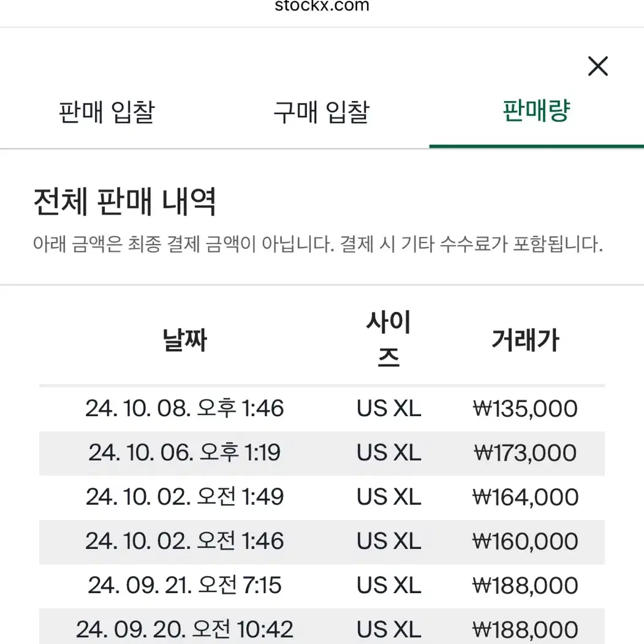The width and height of the screenshot is (644, 644).
Task: Click the ₩164,000 sale price
Action: tap(525, 498)
